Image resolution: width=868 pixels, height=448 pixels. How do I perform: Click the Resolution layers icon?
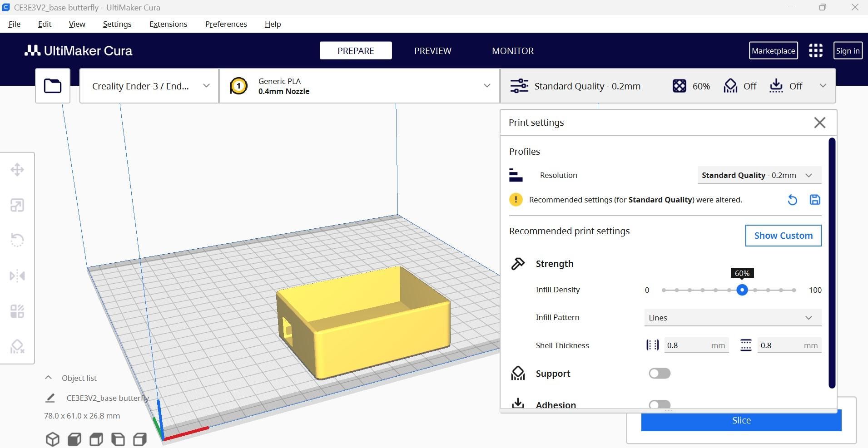point(516,175)
